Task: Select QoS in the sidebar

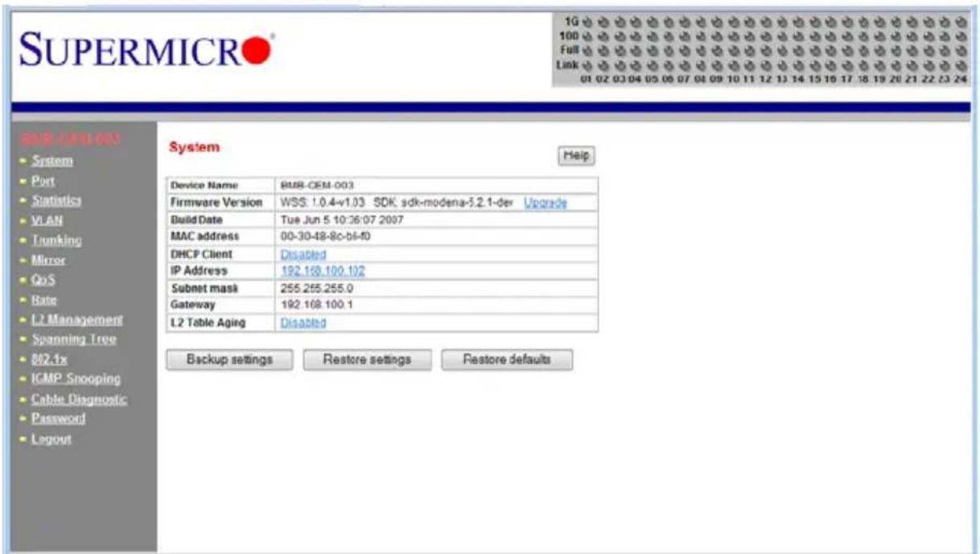Action: click(43, 280)
